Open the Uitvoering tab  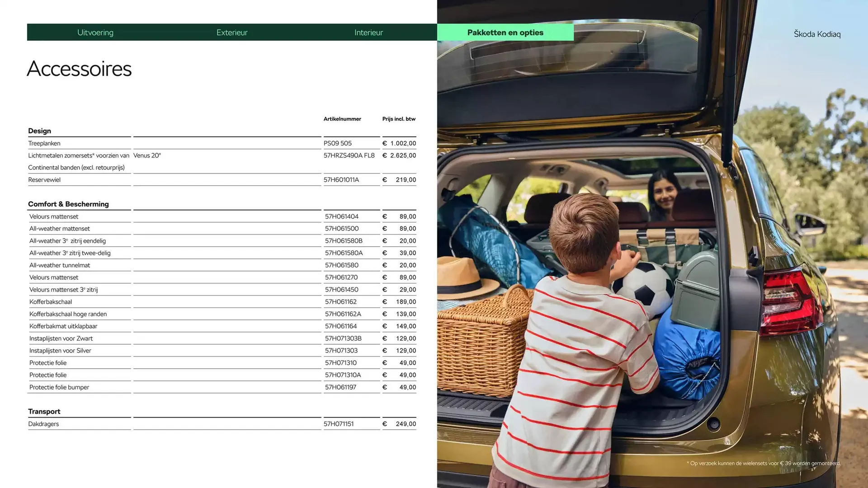[x=95, y=33]
